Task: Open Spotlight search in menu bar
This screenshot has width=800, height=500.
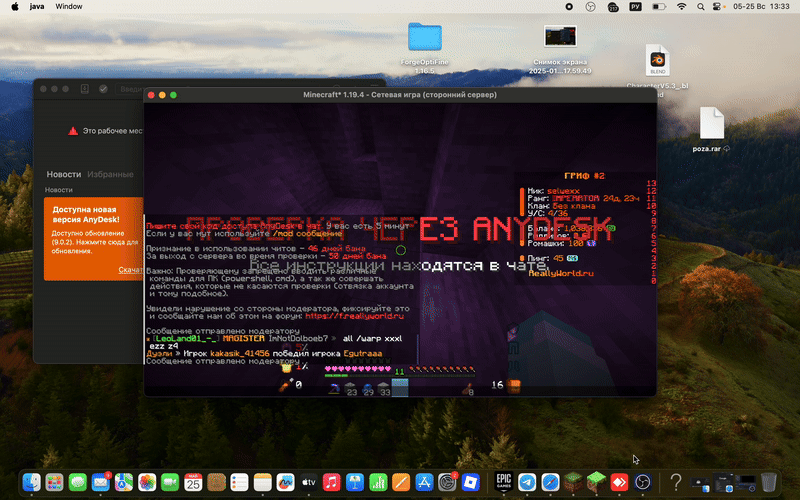Action: tap(701, 7)
